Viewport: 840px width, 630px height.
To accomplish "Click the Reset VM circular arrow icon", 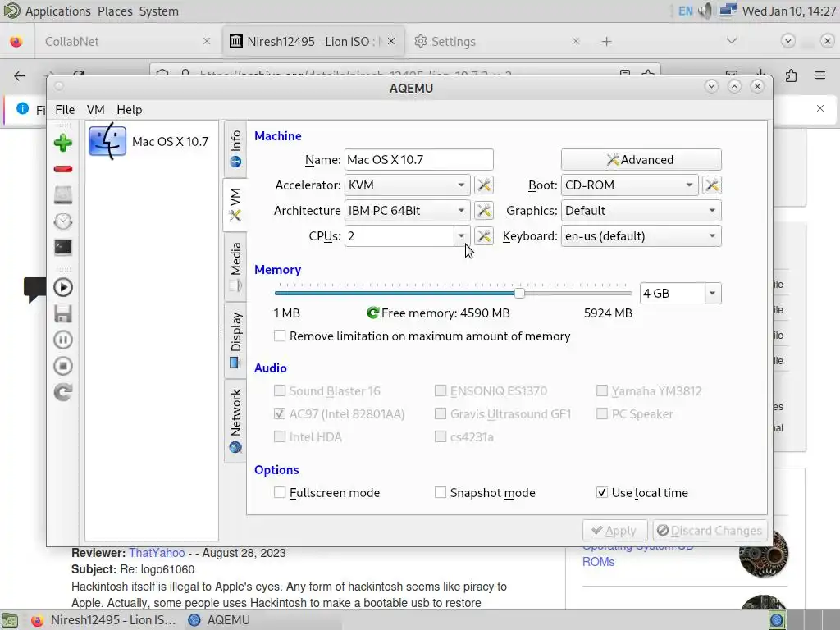I will (62, 392).
